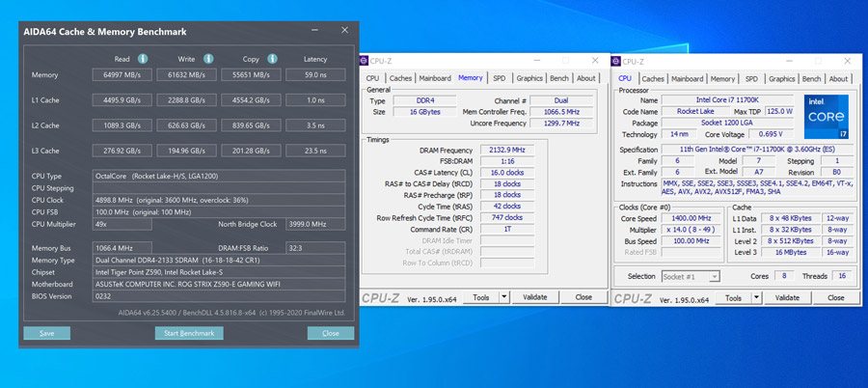Screen dimensions: 868x388
Task: Switch to Caches tab in CPU-Z CPU window
Action: tap(653, 79)
